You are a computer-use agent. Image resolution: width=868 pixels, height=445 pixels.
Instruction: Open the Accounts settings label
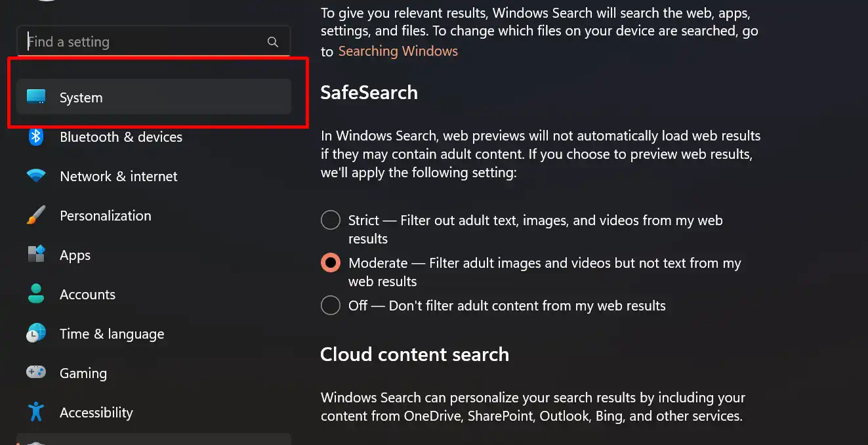pyautogui.click(x=87, y=294)
